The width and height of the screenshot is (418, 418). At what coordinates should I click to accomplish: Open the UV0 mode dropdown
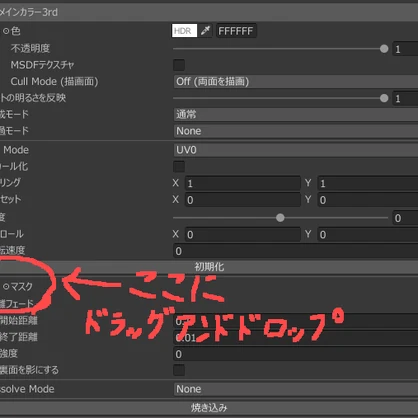296,150
